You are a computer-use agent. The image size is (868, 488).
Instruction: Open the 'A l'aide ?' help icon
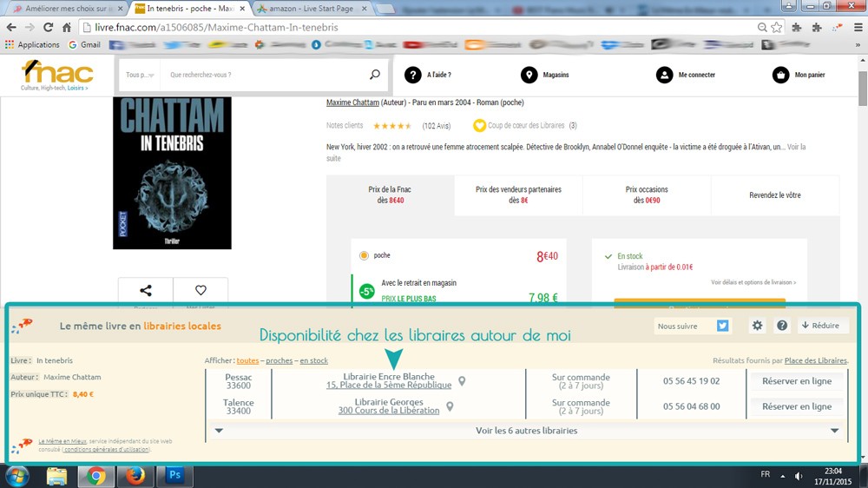click(x=412, y=75)
